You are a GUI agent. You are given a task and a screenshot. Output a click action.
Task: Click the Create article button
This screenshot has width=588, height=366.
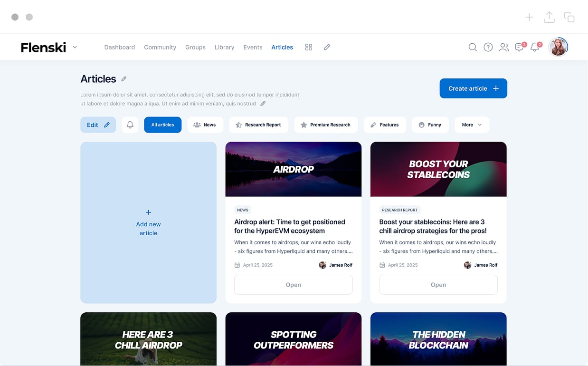[473, 88]
